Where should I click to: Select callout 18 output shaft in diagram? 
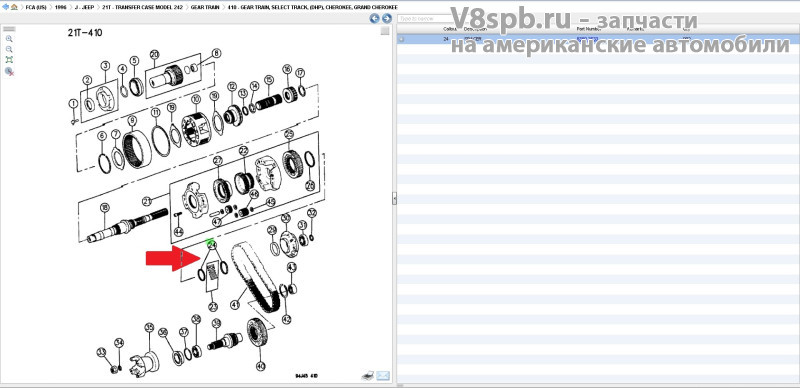105,208
